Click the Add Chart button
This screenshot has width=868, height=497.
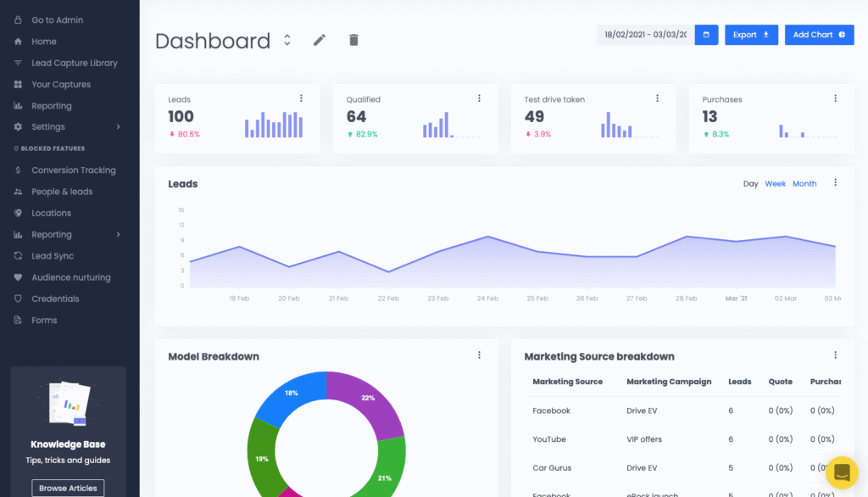click(819, 35)
